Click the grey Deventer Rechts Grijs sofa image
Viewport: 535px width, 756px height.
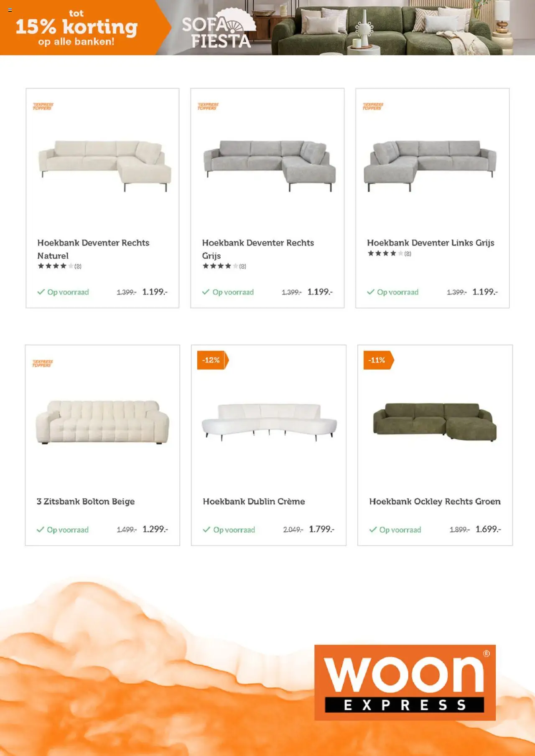point(270,166)
